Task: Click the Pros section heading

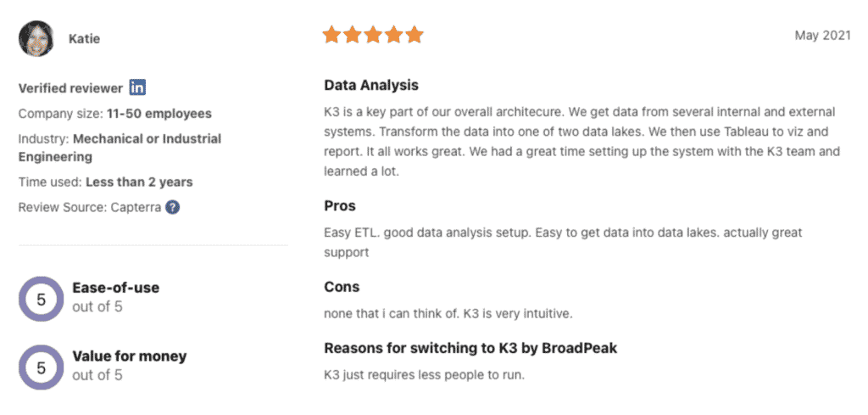Action: point(339,206)
